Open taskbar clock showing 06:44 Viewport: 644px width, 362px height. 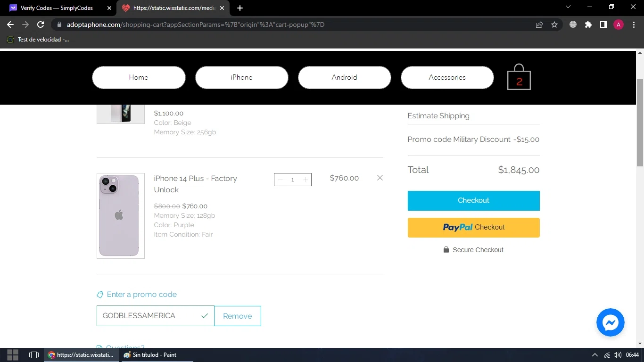(632, 355)
